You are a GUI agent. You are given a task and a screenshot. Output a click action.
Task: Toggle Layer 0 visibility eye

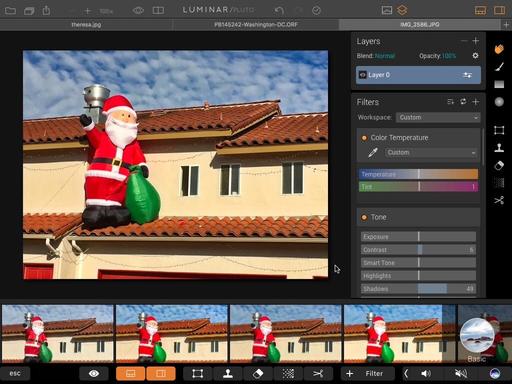[x=363, y=75]
